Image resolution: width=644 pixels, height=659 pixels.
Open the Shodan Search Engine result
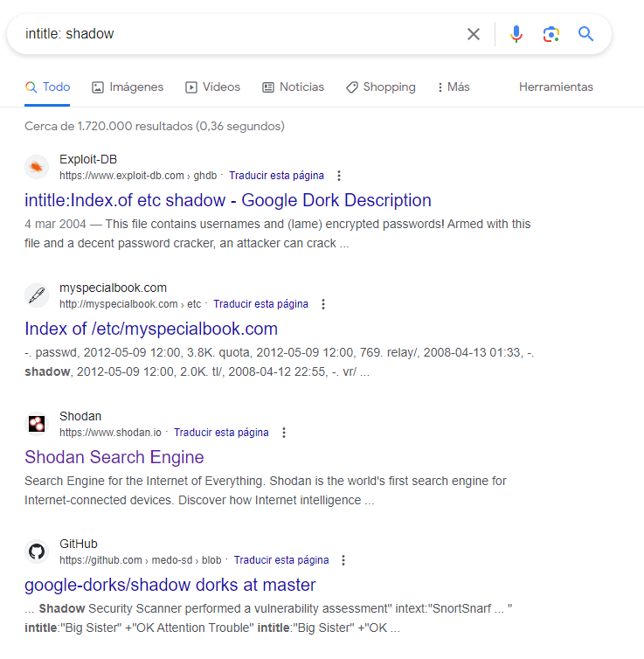point(114,457)
